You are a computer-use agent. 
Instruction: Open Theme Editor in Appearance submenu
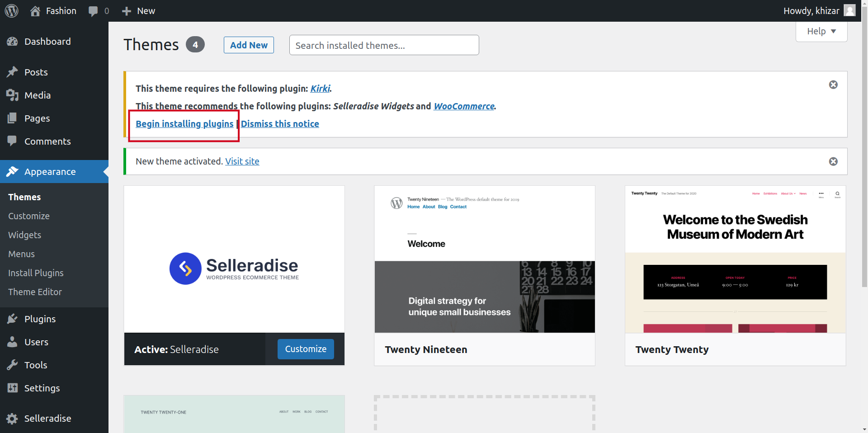pyautogui.click(x=35, y=292)
